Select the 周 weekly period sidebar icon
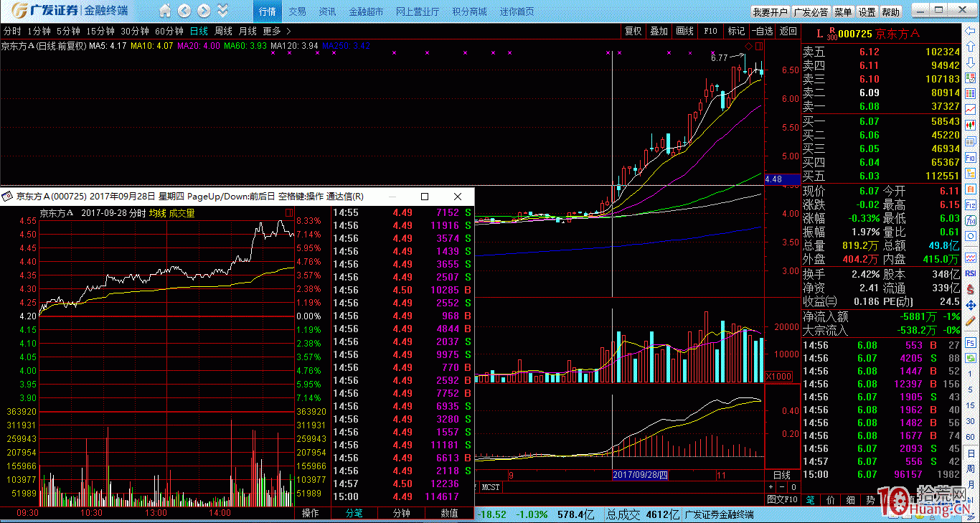This screenshot has width=980, height=523. tap(971, 469)
